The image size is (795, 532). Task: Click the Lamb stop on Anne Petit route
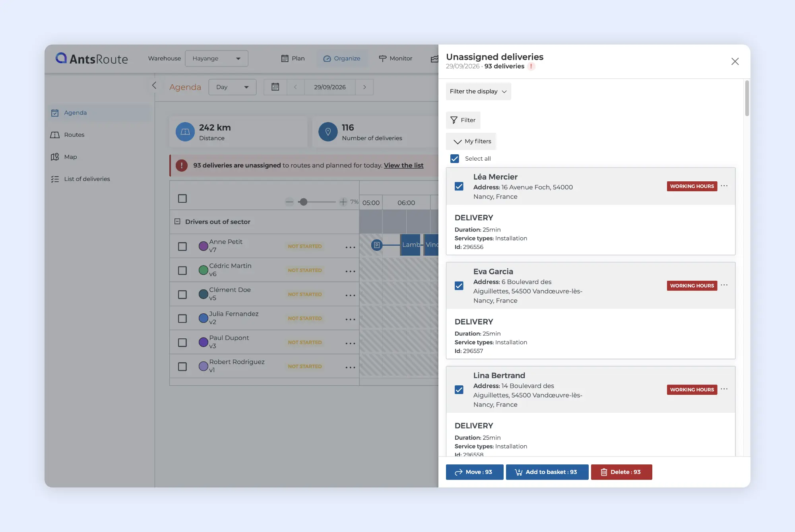410,245
